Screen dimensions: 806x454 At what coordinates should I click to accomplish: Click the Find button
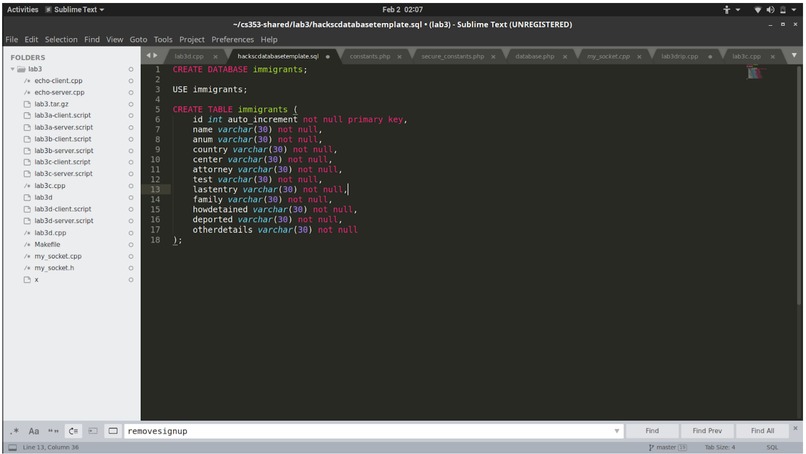coord(652,431)
